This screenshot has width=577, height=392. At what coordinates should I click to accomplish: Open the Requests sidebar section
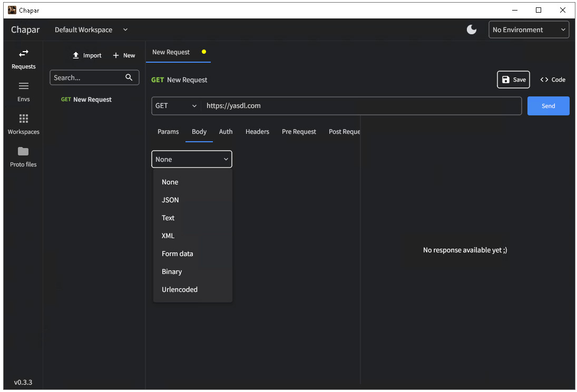[24, 59]
